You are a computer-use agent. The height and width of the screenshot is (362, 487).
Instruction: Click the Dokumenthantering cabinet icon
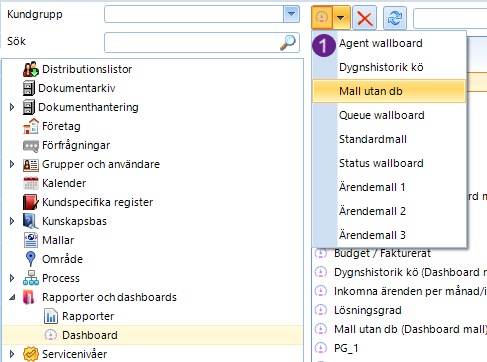29,107
